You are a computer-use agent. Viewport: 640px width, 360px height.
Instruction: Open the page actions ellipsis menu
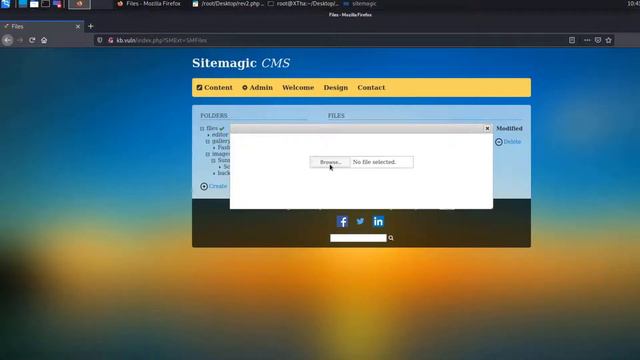point(587,40)
